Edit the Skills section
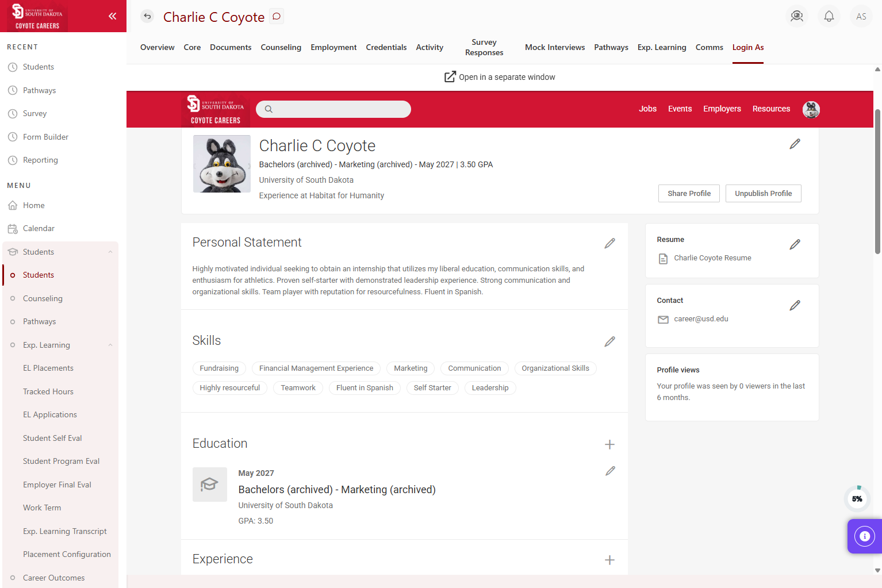The height and width of the screenshot is (588, 882). (x=610, y=342)
